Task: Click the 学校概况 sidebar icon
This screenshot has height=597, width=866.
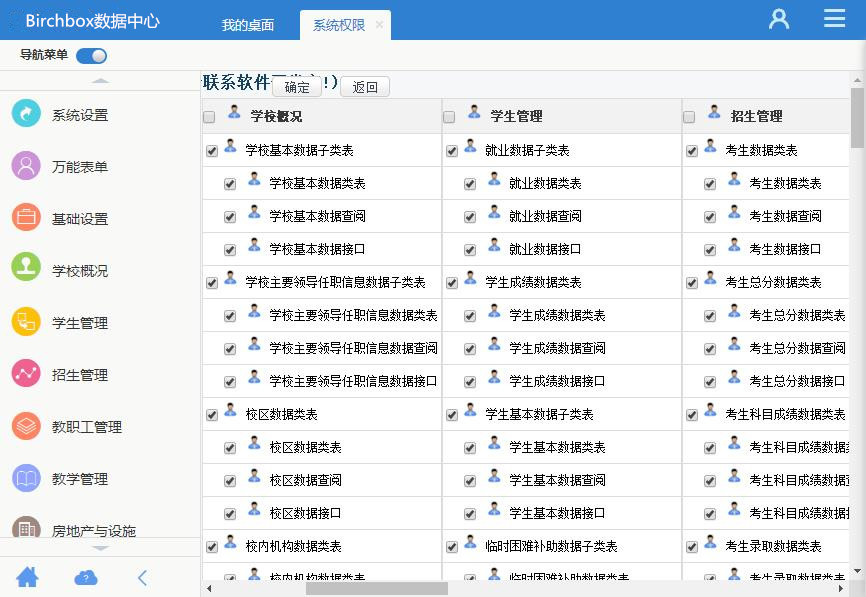Action: (26, 269)
